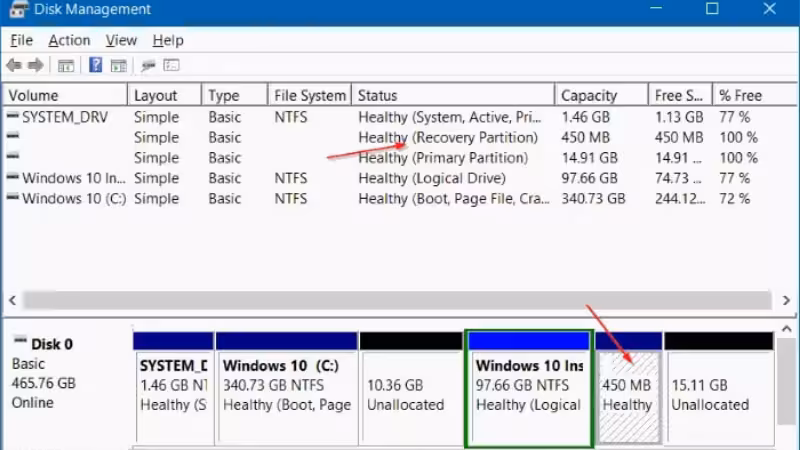Screen dimensions: 800x450
Task: Select the Windows 10 (C:) partition block
Action: point(287,388)
